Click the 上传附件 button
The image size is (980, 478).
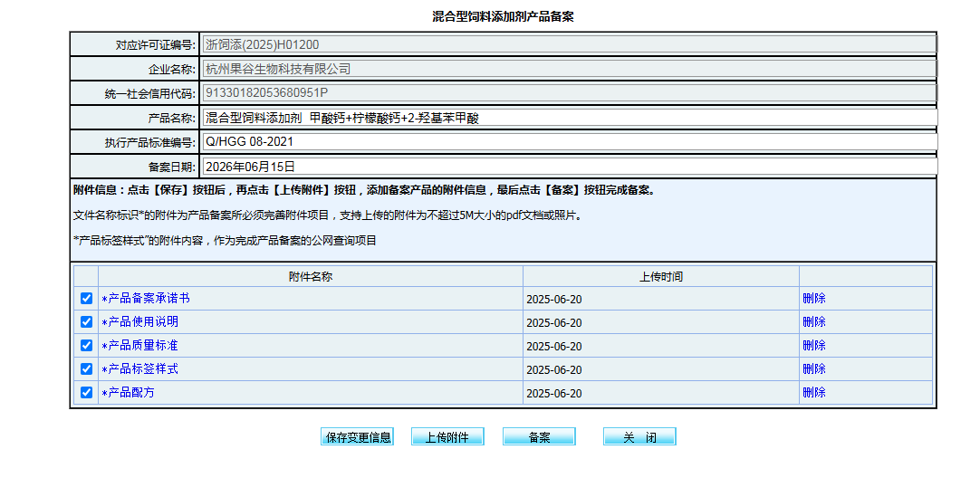click(x=447, y=436)
